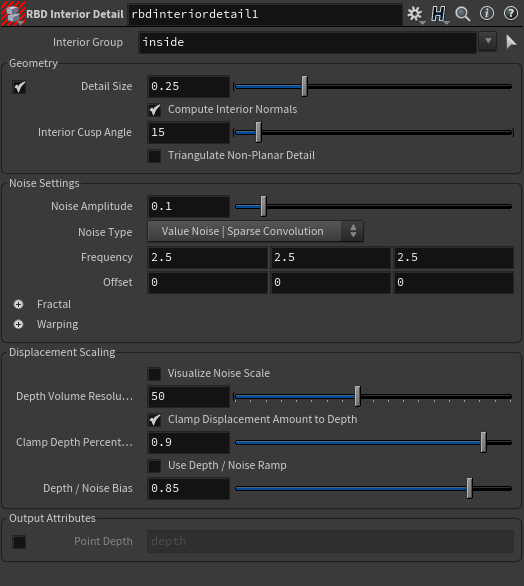This screenshot has height=586, width=524.
Task: Click the Depth / Noise Bias slider handle
Action: tap(469, 488)
